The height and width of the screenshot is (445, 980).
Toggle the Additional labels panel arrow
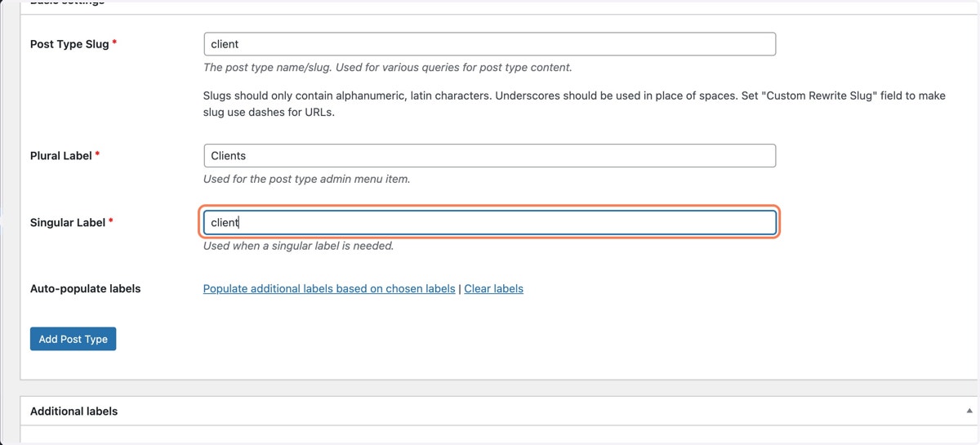[x=969, y=411]
